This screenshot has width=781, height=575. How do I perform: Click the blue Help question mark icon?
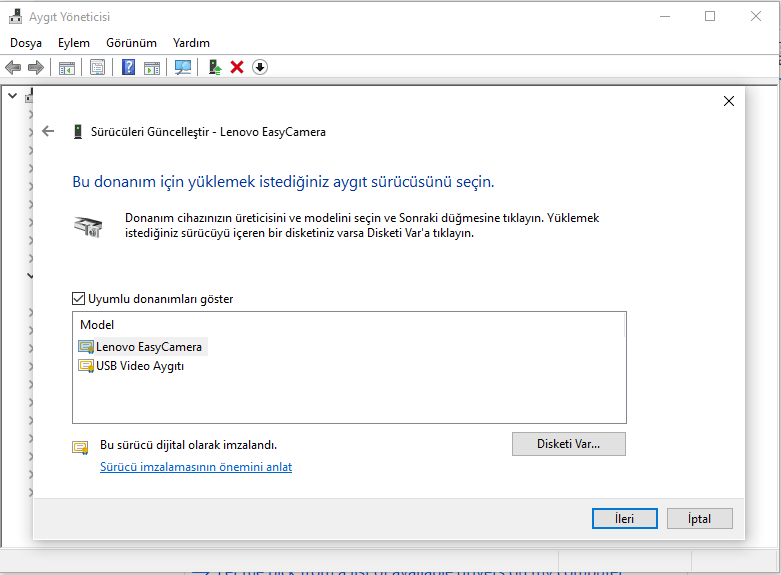(128, 67)
